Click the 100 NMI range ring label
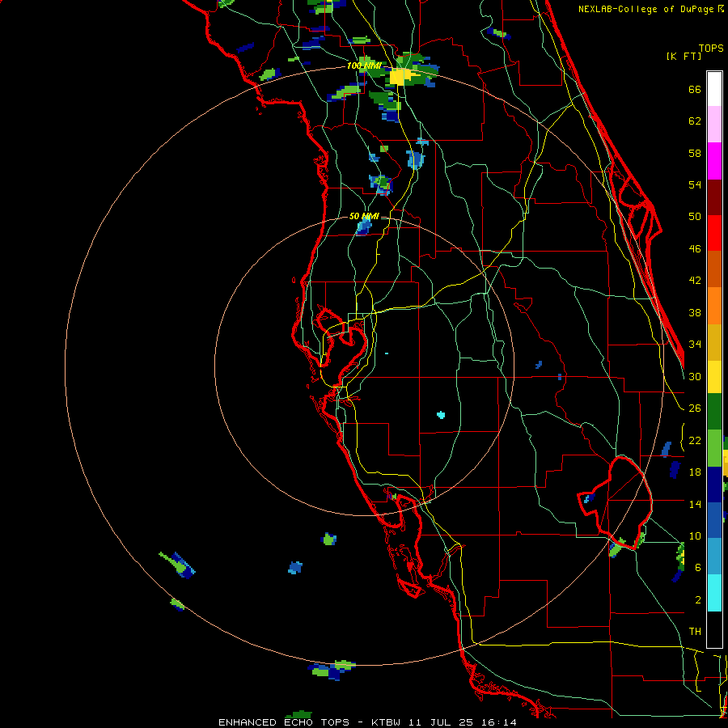The height and width of the screenshot is (728, 728). pyautogui.click(x=364, y=66)
